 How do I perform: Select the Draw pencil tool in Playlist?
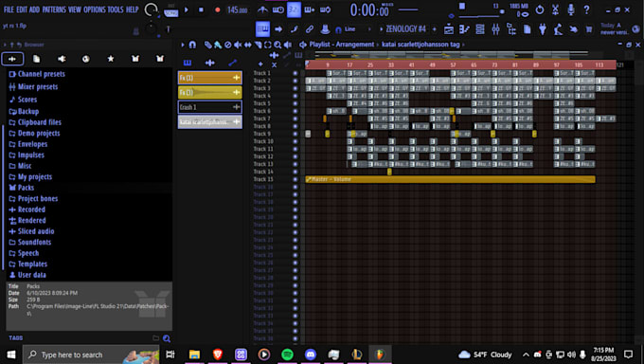208,45
